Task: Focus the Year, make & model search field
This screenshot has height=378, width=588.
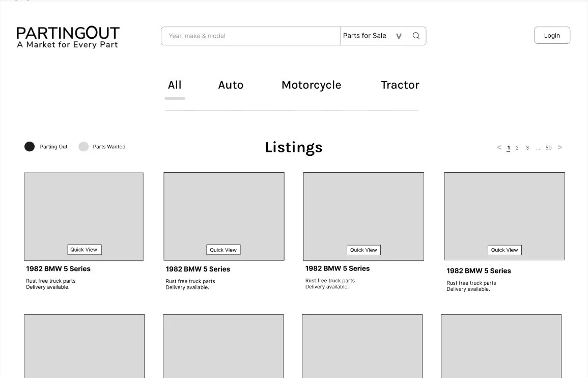Action: [250, 36]
